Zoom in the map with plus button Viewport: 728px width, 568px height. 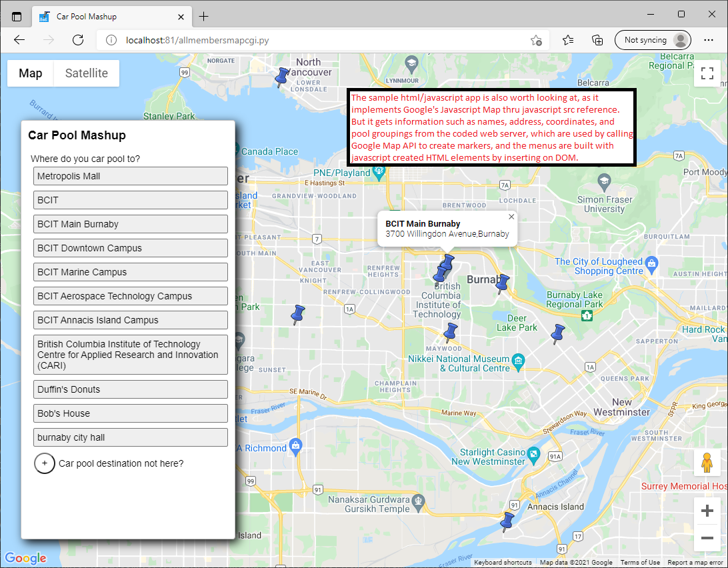[x=707, y=511]
